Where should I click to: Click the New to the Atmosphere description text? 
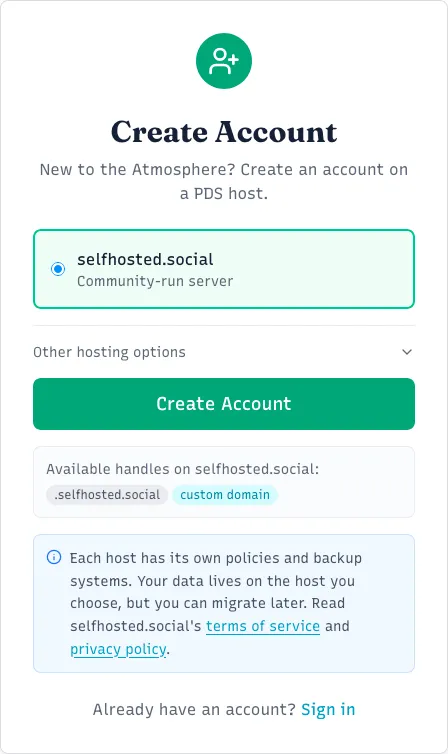(x=224, y=181)
